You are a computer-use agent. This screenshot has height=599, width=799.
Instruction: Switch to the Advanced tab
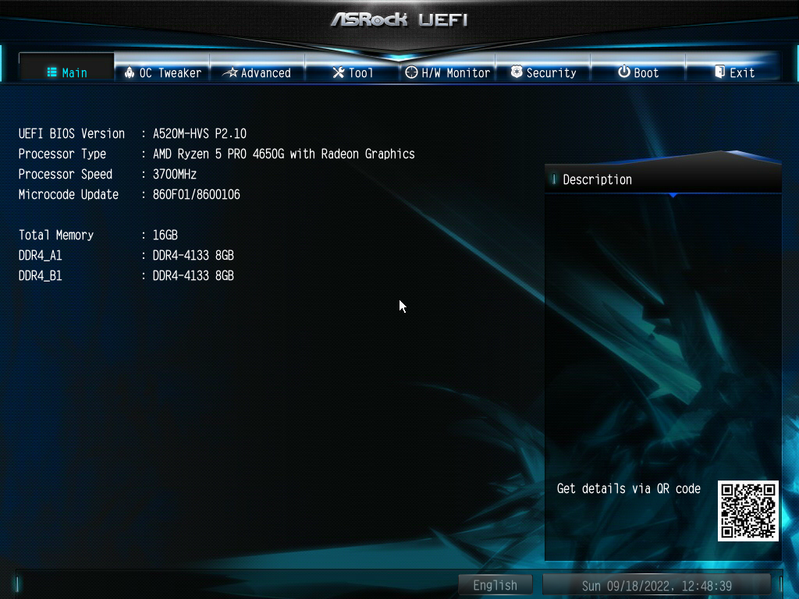point(257,70)
